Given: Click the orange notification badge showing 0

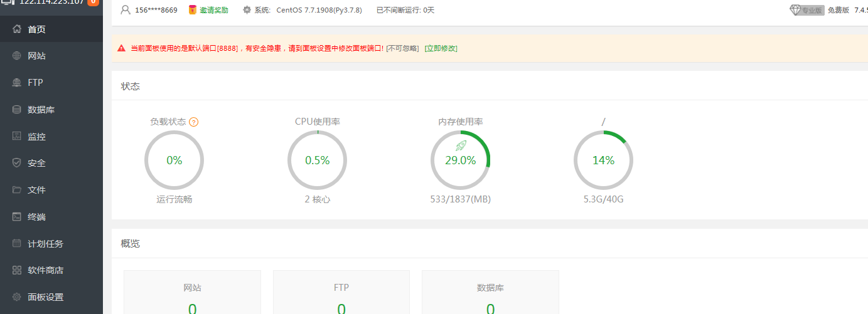Looking at the screenshot, I should tap(93, 2).
